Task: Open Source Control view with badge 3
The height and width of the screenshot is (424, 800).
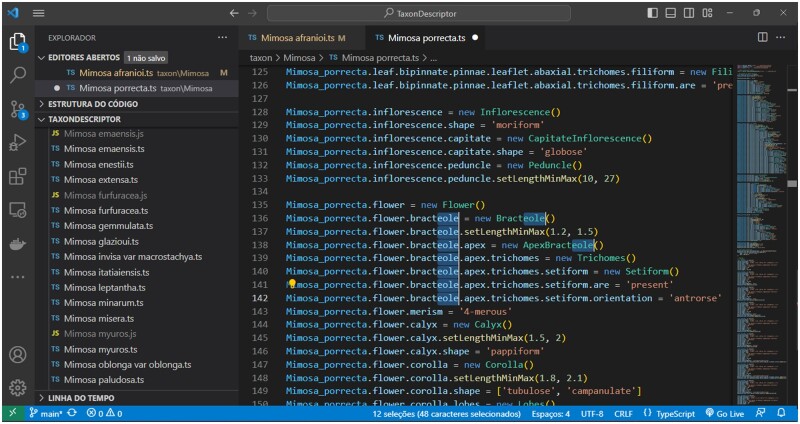Action: pos(18,109)
